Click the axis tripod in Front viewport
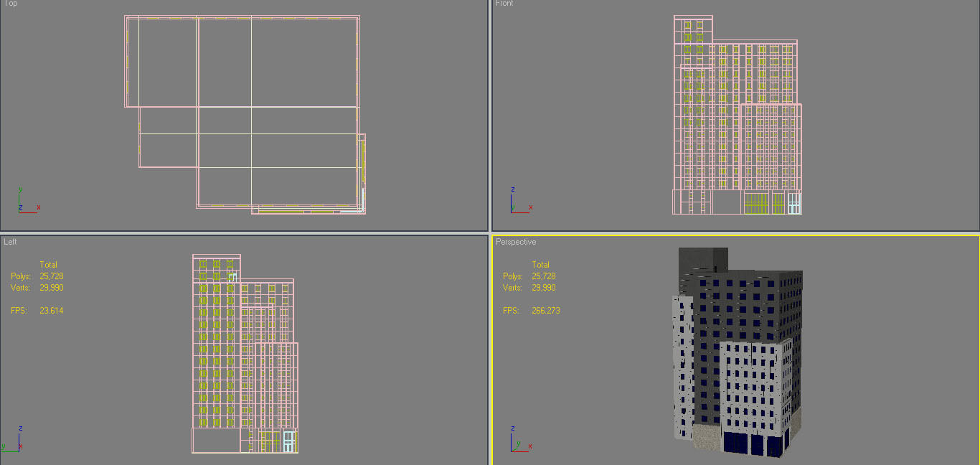 tap(520, 200)
